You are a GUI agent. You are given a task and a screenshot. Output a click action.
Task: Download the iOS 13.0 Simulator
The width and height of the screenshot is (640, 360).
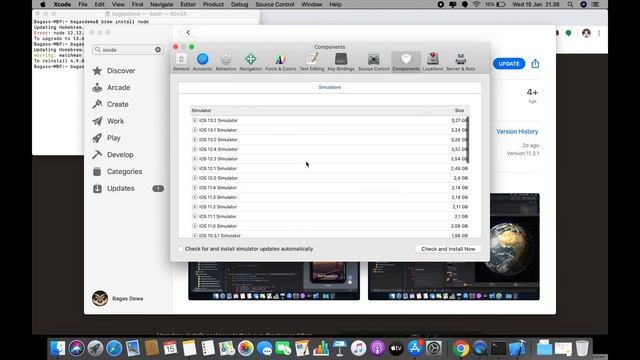(x=195, y=140)
